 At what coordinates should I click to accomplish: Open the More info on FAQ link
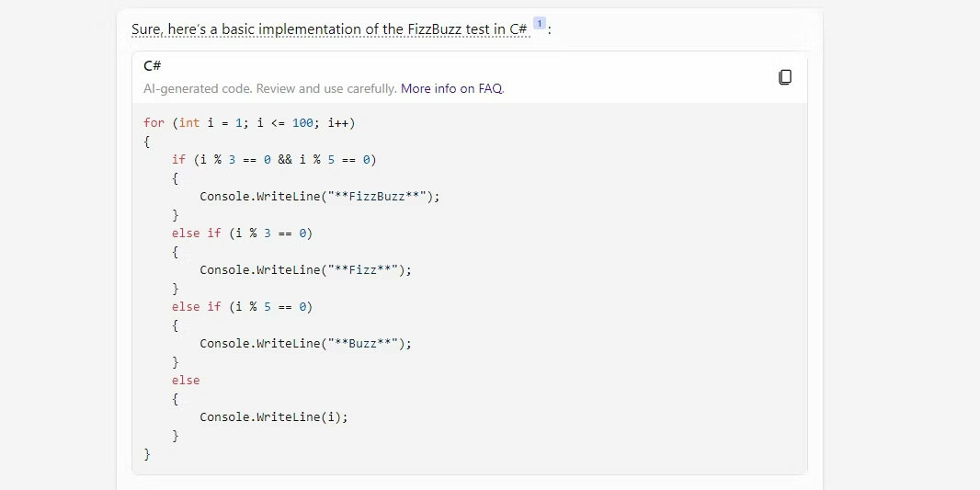452,89
